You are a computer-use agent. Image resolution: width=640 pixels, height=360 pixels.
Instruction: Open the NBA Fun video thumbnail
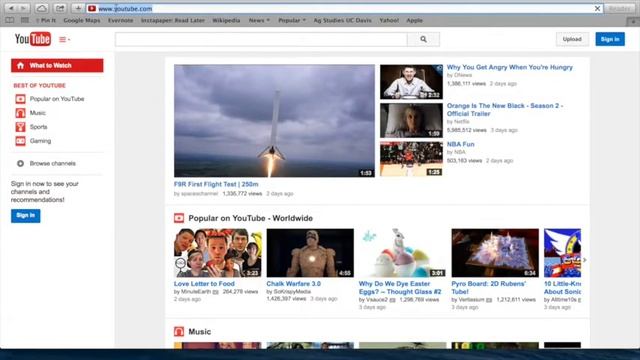(x=411, y=159)
